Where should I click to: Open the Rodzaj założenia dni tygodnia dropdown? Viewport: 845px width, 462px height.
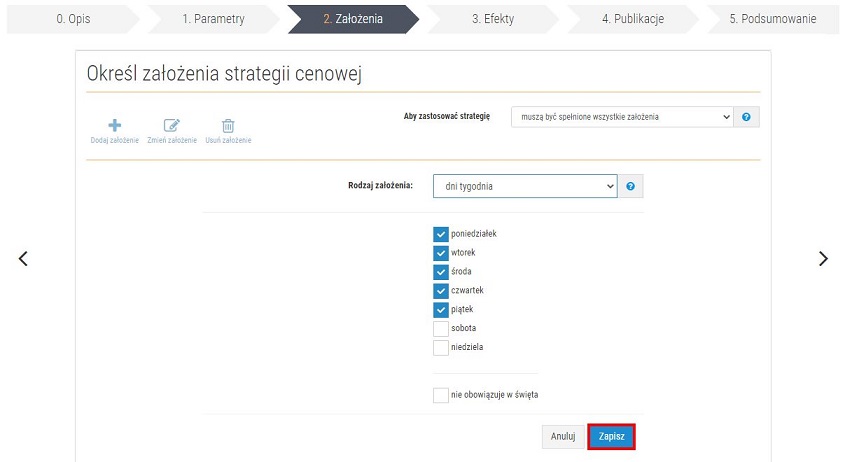(525, 187)
